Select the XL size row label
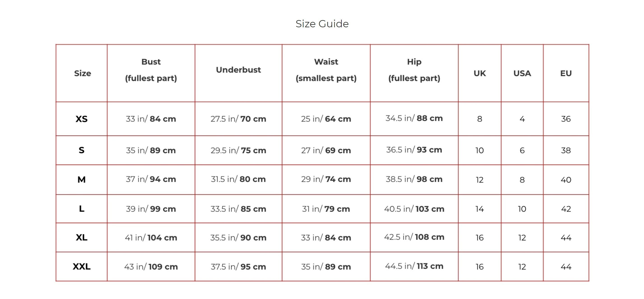This screenshot has width=644, height=299. [81, 237]
